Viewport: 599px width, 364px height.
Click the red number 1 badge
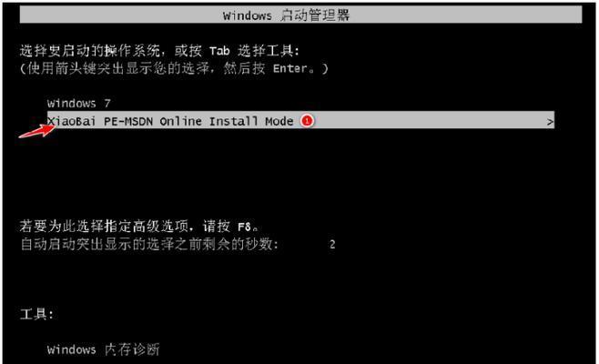307,121
